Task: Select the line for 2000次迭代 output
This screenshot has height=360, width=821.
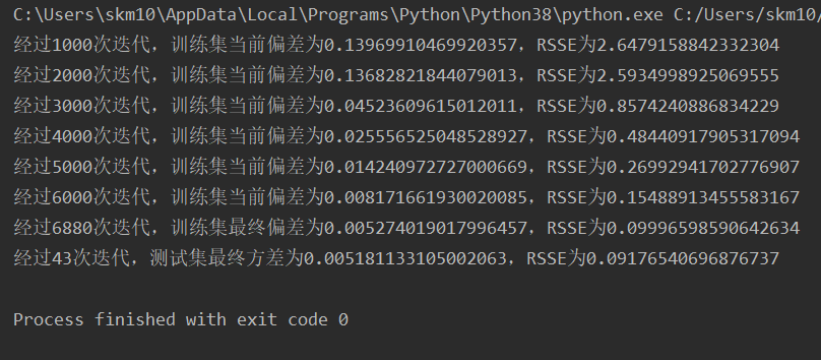Action: (396, 76)
